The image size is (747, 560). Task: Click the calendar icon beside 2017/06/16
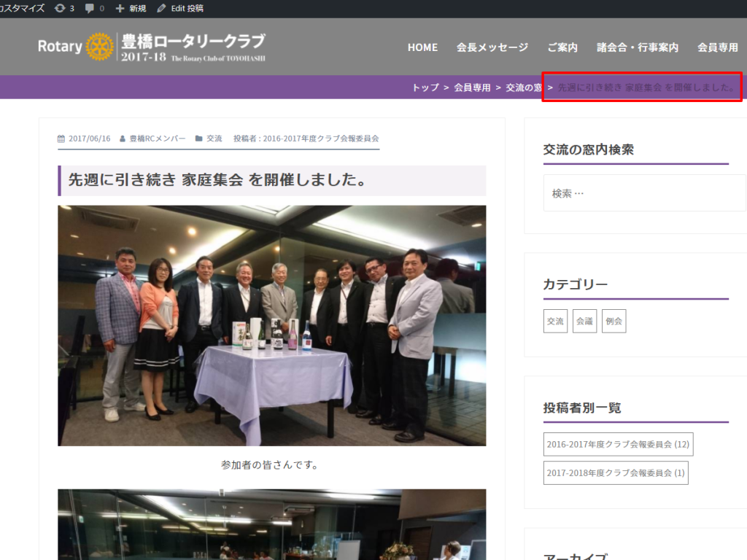coord(61,139)
